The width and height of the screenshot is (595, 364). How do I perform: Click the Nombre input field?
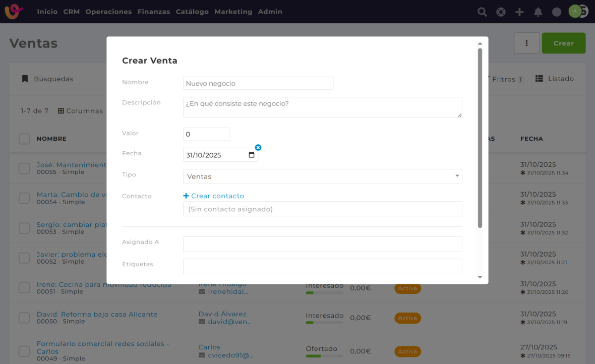click(x=258, y=84)
